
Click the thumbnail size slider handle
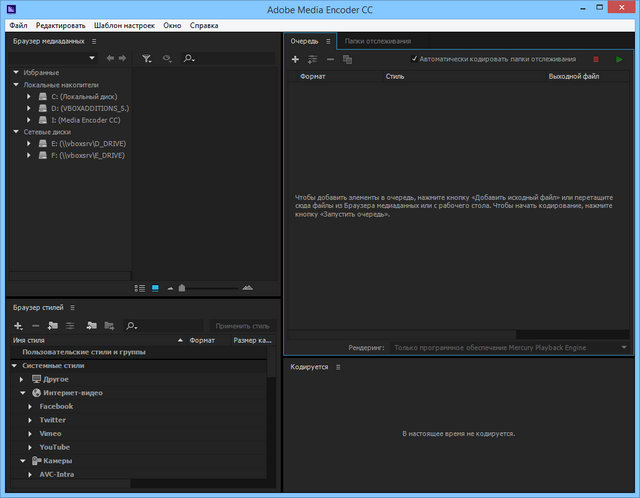pyautogui.click(x=182, y=288)
